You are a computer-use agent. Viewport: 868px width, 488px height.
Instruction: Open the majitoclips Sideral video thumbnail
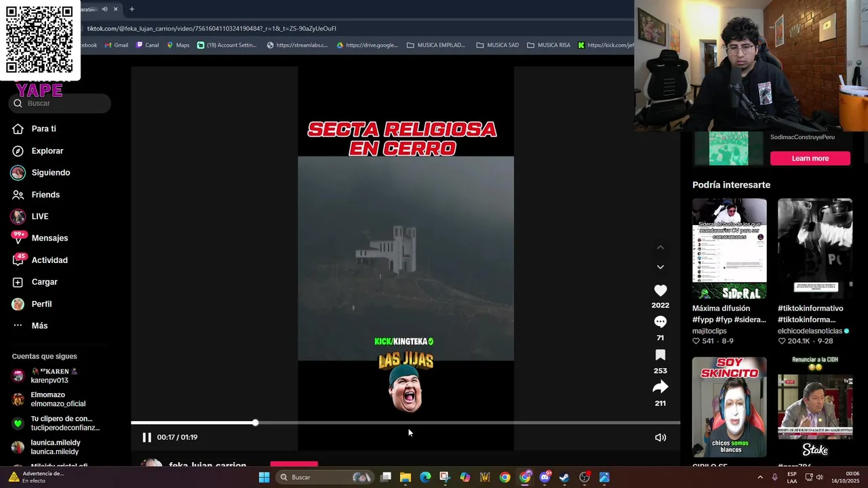(729, 249)
